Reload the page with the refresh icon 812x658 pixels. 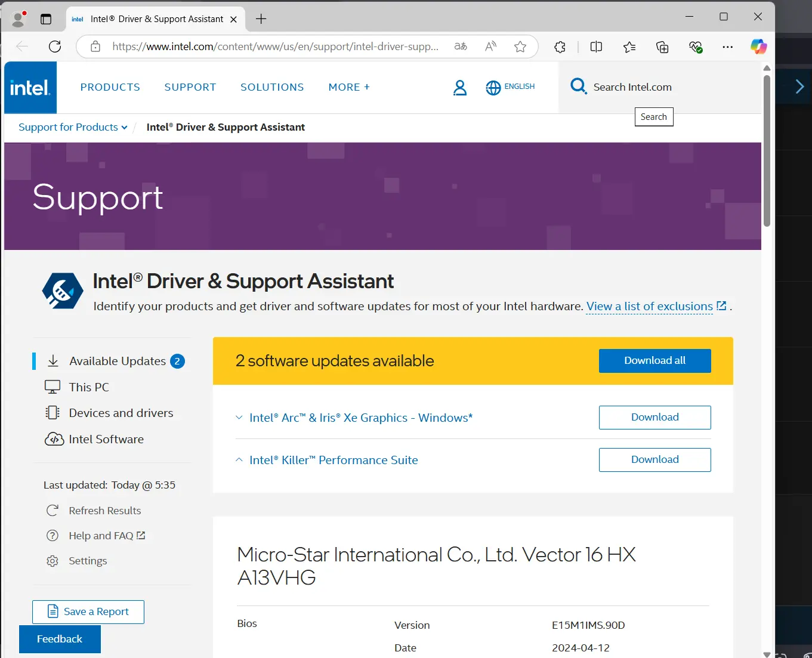pos(55,47)
